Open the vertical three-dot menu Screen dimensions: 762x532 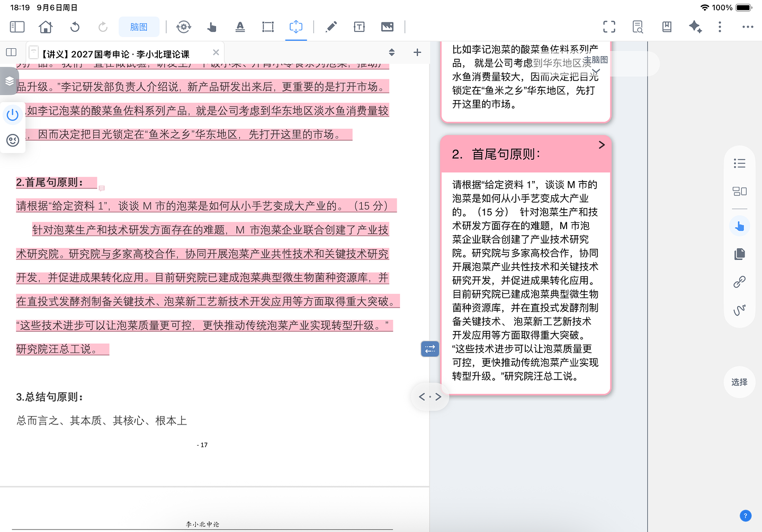(720, 26)
